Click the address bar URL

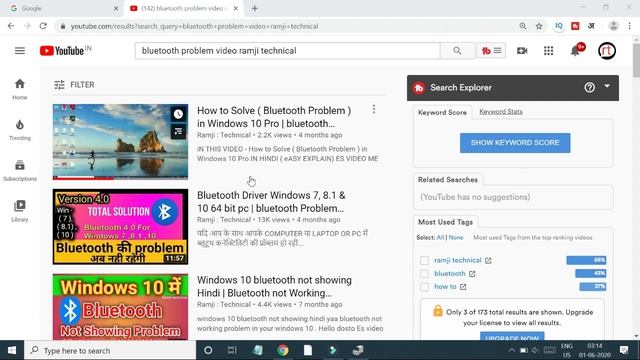coord(194,26)
